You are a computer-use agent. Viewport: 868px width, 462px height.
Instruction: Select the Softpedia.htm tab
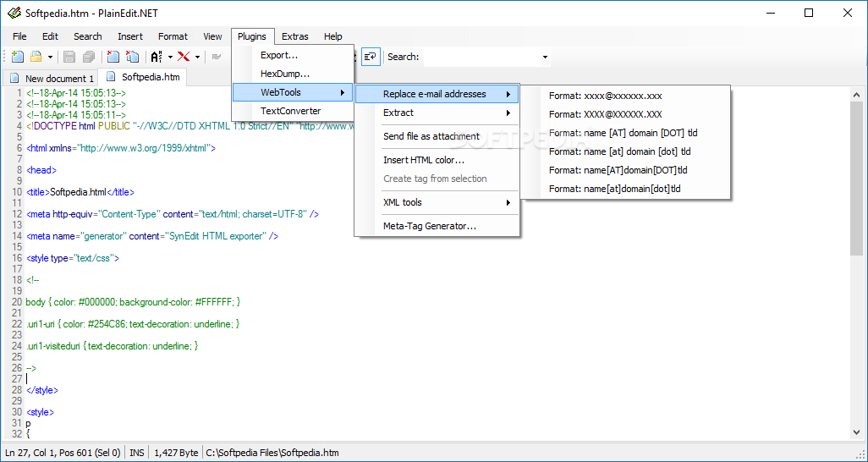tap(143, 77)
